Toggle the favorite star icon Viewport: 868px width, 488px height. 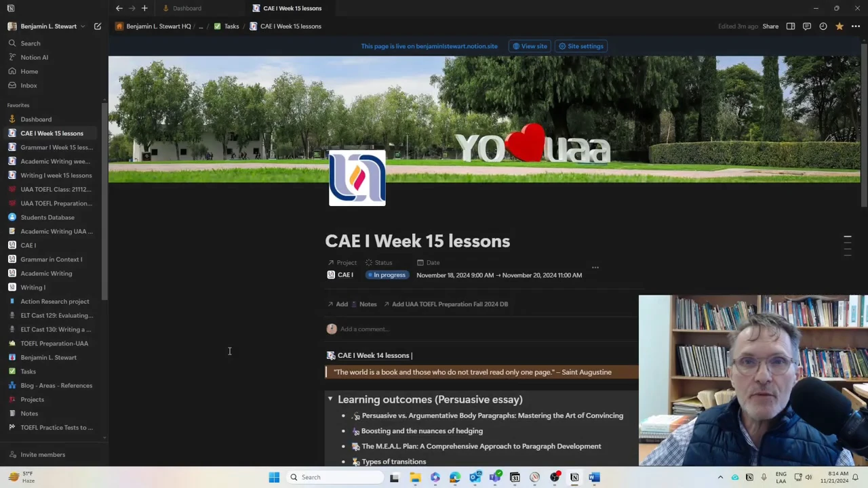(x=840, y=26)
